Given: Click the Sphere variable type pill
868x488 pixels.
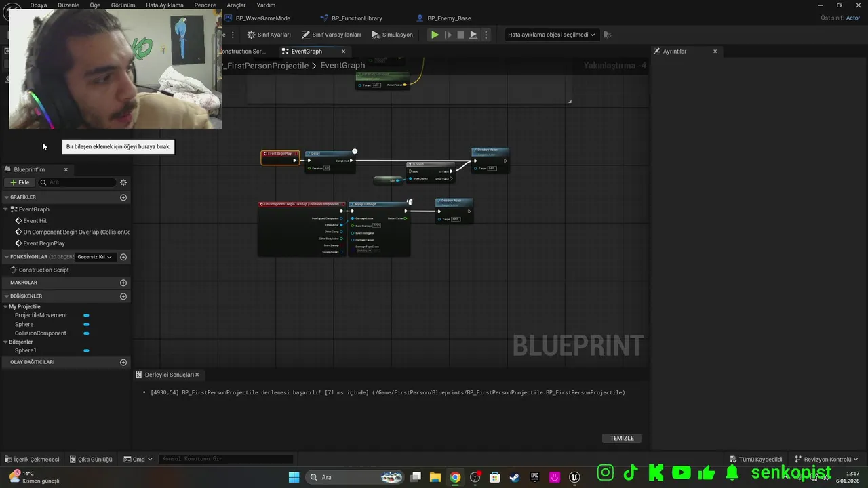Looking at the screenshot, I should pyautogui.click(x=86, y=325).
